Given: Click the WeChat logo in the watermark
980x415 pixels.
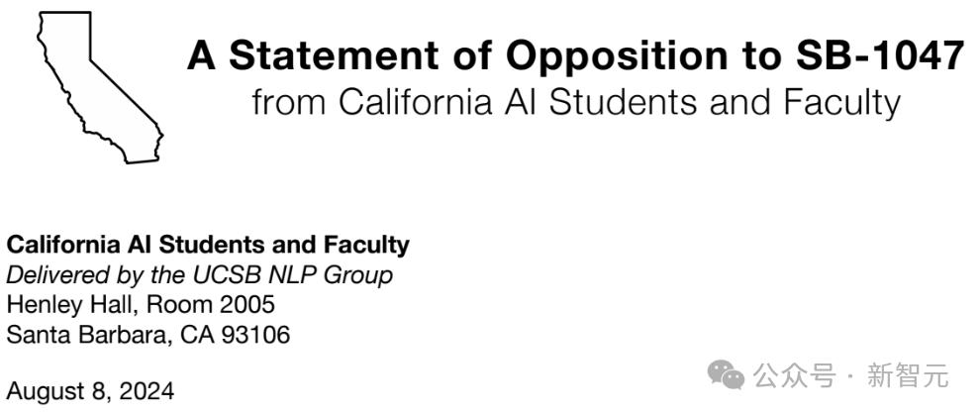Looking at the screenshot, I should click(730, 376).
